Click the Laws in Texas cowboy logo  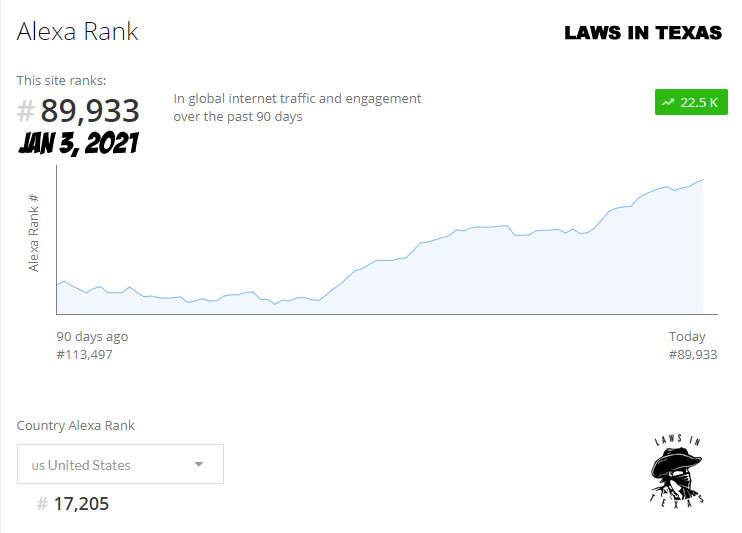click(x=676, y=471)
